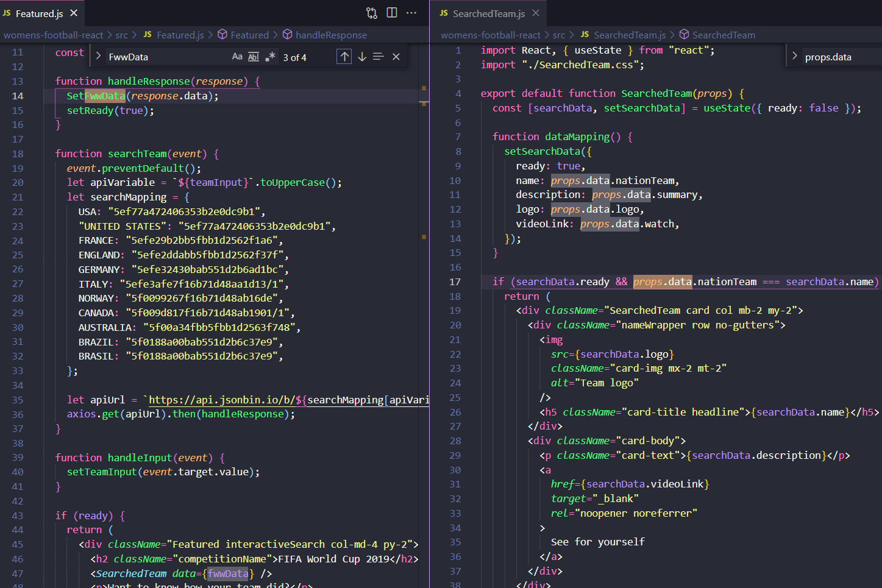Click 'setTeamInput(event.target.value)' line

(x=163, y=472)
